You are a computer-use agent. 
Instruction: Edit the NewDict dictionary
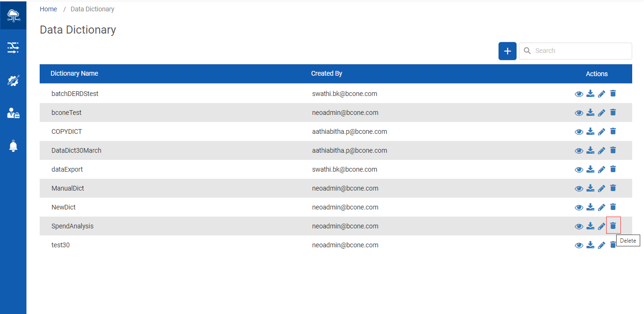pos(602,207)
